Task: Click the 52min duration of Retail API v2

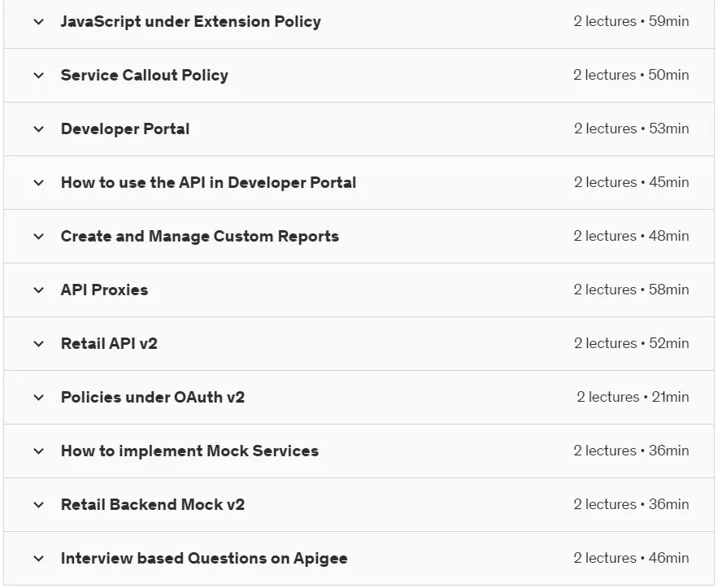Action: [669, 343]
